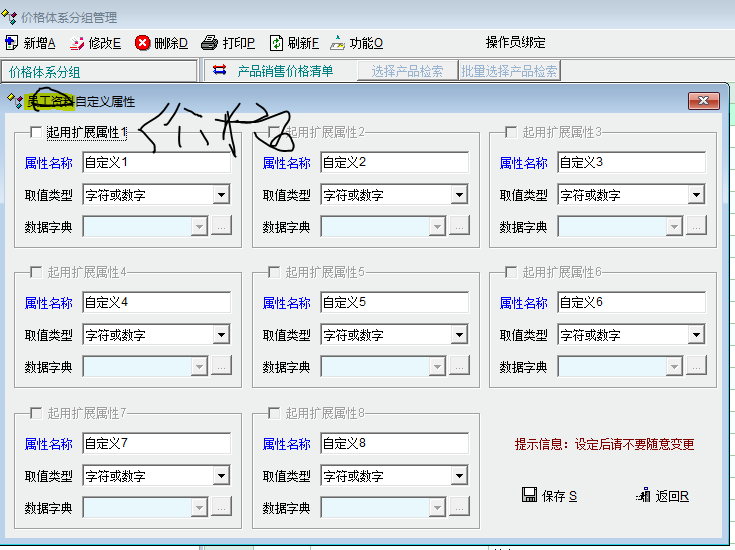Enable the 起用扩展属性1 checkbox
Screen dimensions: 735x550
click(37, 132)
